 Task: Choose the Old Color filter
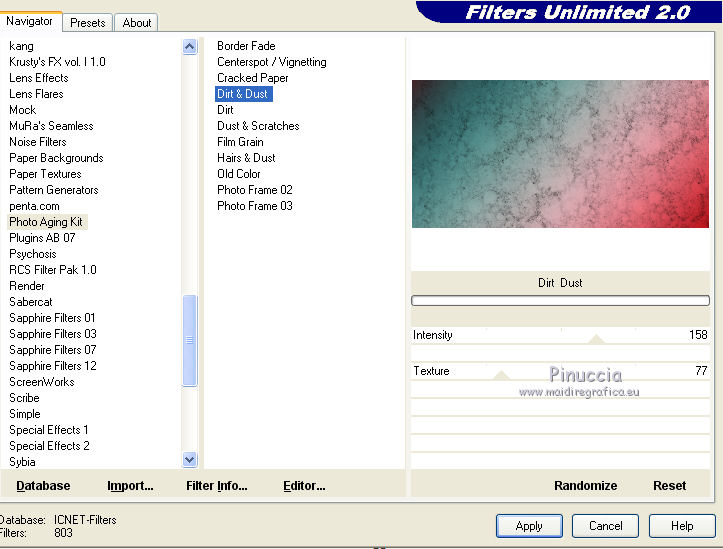click(x=239, y=174)
